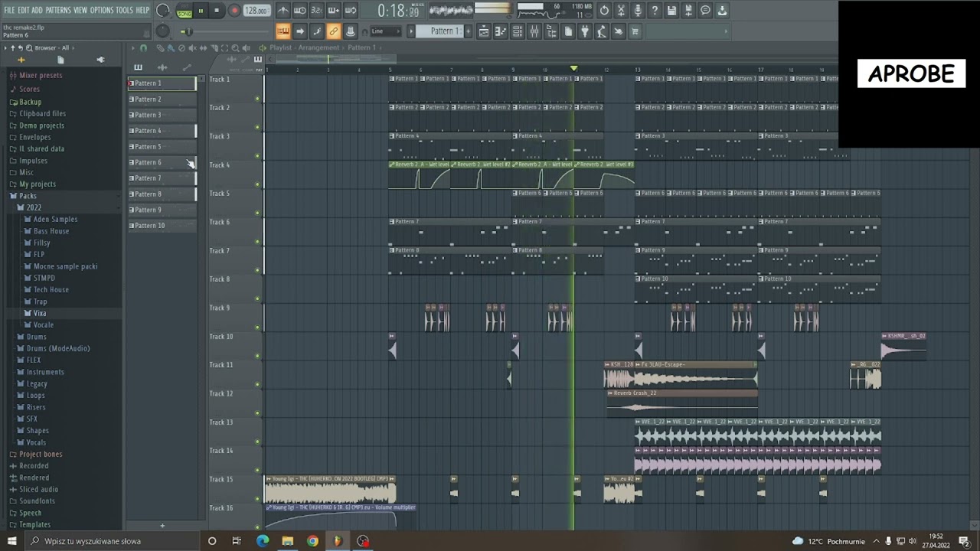The width and height of the screenshot is (980, 551).
Task: Select the playlist zoom tool
Action: [x=235, y=47]
